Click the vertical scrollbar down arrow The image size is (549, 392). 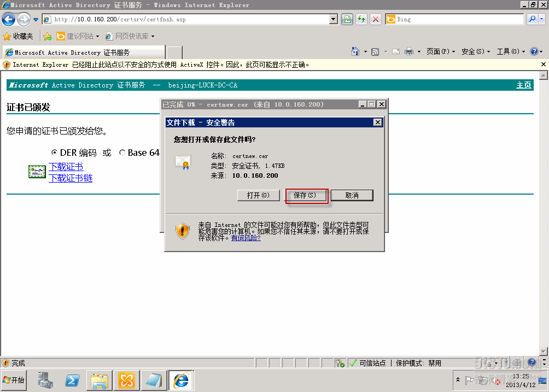[x=544, y=351]
